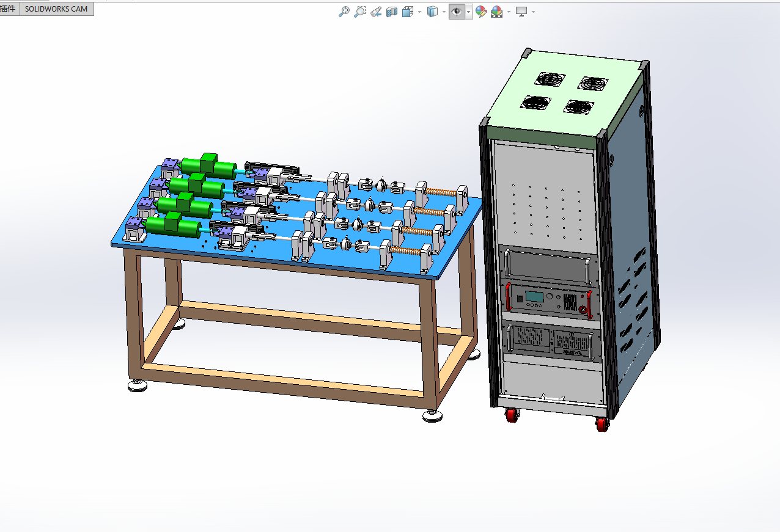Open the View Settings monitor icon
Screen dimensions: 780x532
click(x=521, y=12)
